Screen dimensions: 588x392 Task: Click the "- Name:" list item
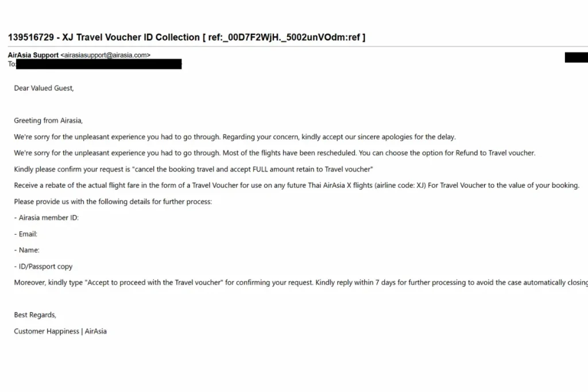26,250
